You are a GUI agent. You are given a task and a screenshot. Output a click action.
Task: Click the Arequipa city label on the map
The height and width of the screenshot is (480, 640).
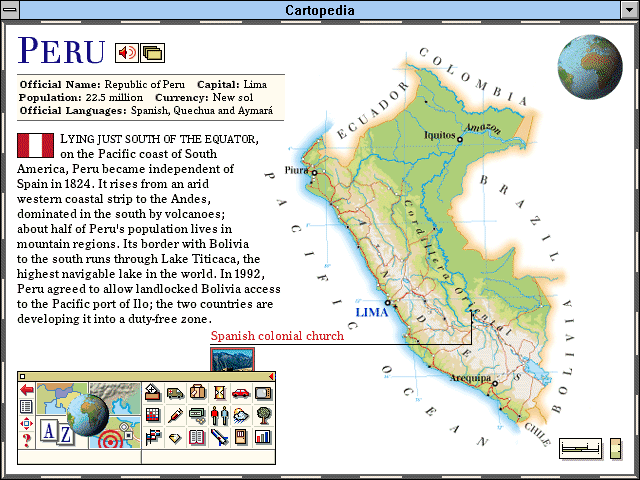pyautogui.click(x=470, y=378)
